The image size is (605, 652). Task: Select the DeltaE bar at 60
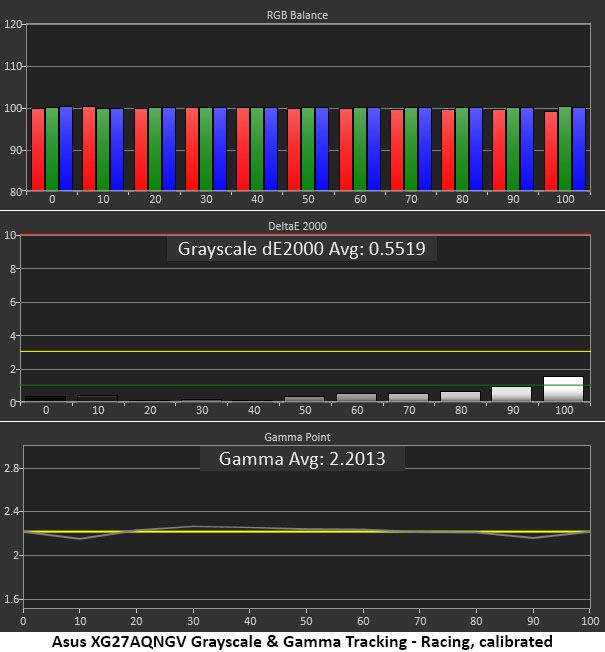click(356, 398)
